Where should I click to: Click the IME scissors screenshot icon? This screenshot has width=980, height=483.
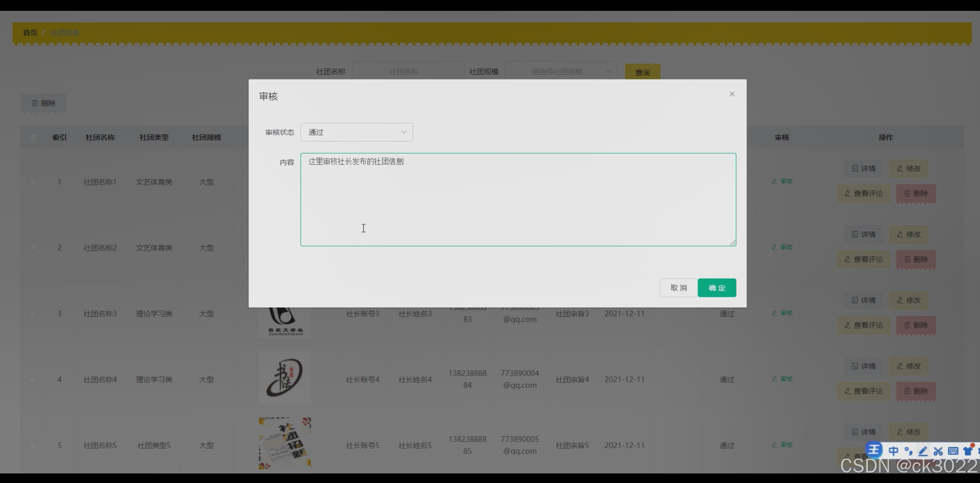coord(938,451)
